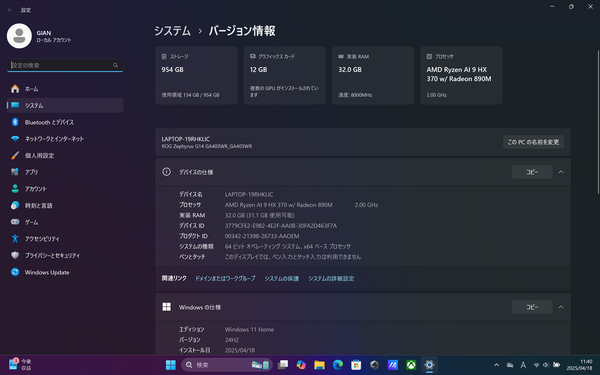Click the Windows 11 Home edition text

(x=249, y=329)
